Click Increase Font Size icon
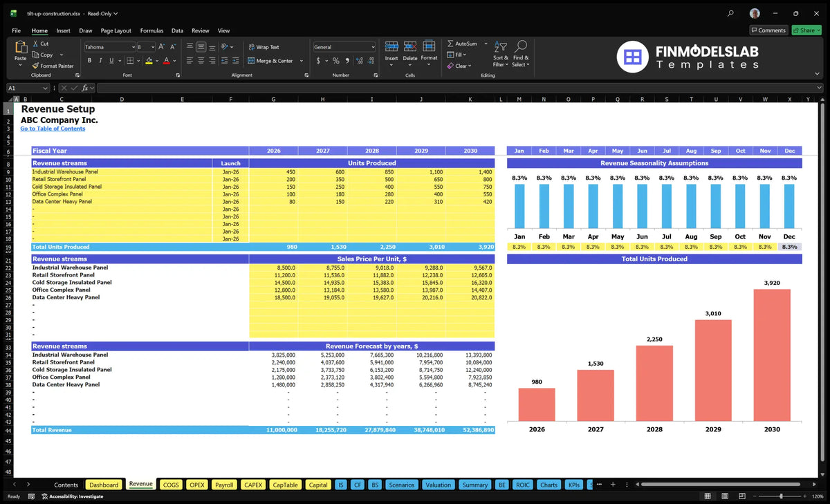This screenshot has width=830, height=504. click(x=162, y=47)
